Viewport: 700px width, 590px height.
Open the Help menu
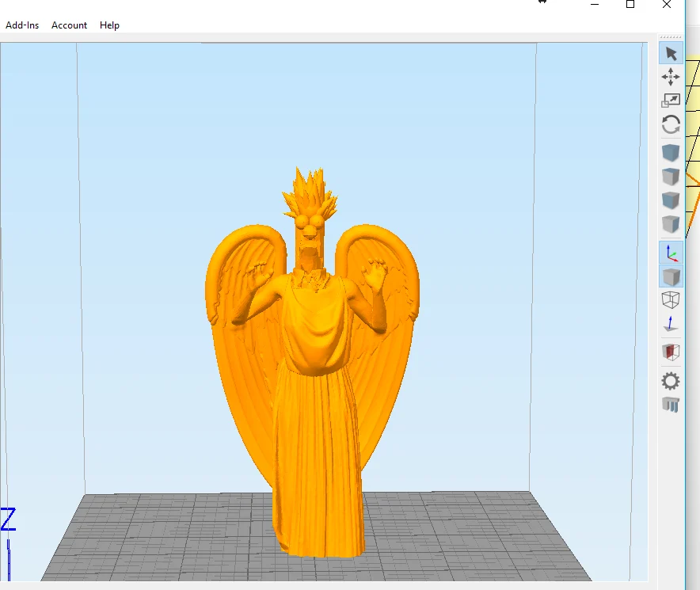109,25
